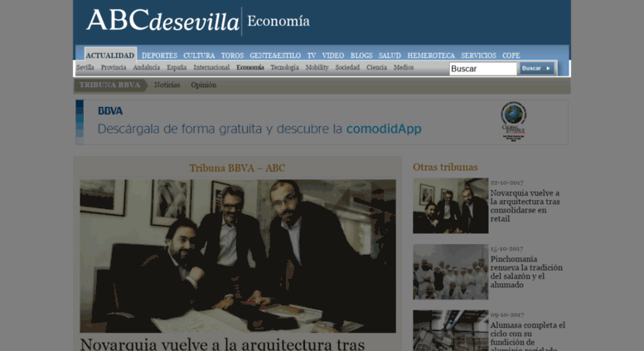This screenshot has height=351, width=644.
Task: Open the large Novarquia headline below the photo
Action: point(222,344)
